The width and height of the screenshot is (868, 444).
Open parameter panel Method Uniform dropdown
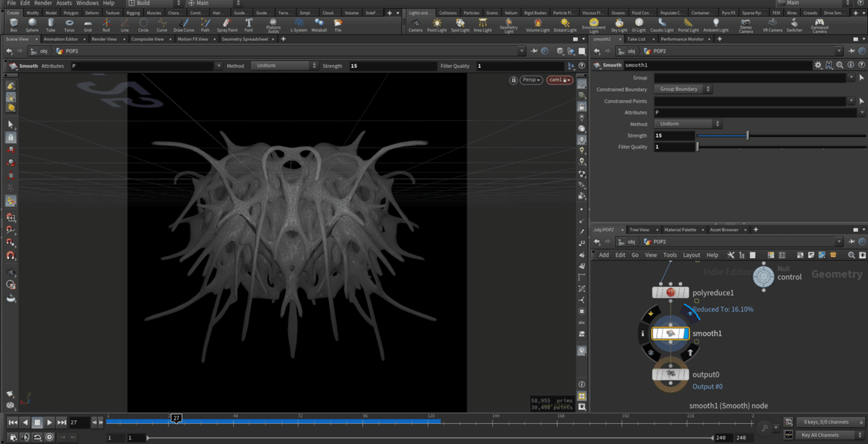(x=686, y=124)
